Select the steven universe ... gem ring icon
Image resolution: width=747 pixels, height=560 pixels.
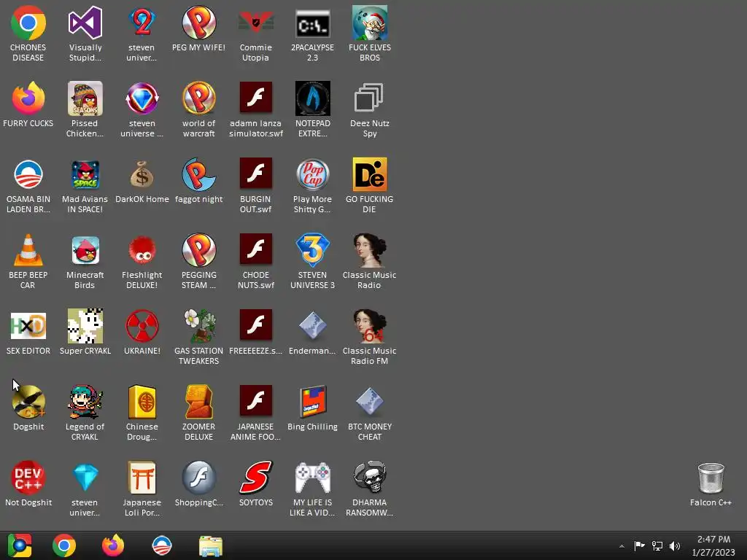pos(142,109)
